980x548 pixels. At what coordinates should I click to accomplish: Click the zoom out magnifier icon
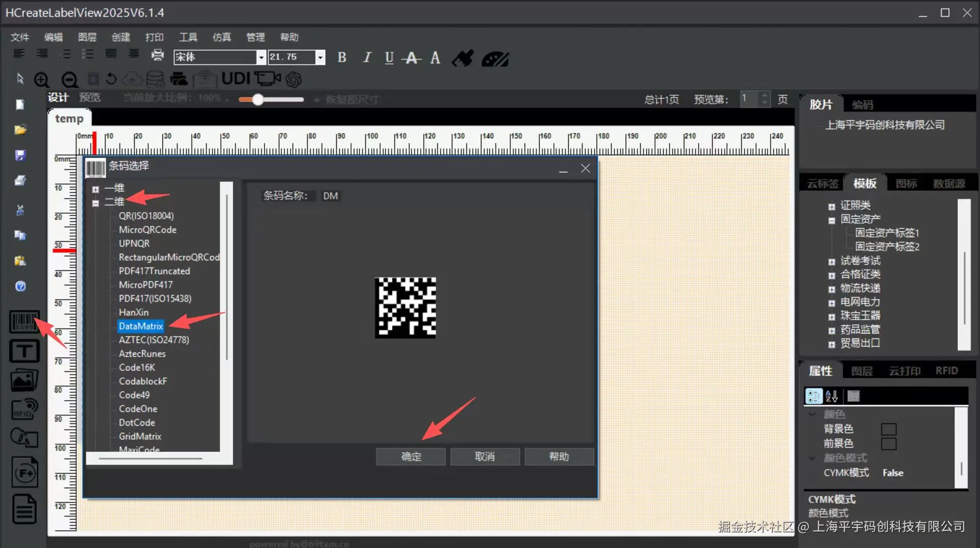pos(69,80)
